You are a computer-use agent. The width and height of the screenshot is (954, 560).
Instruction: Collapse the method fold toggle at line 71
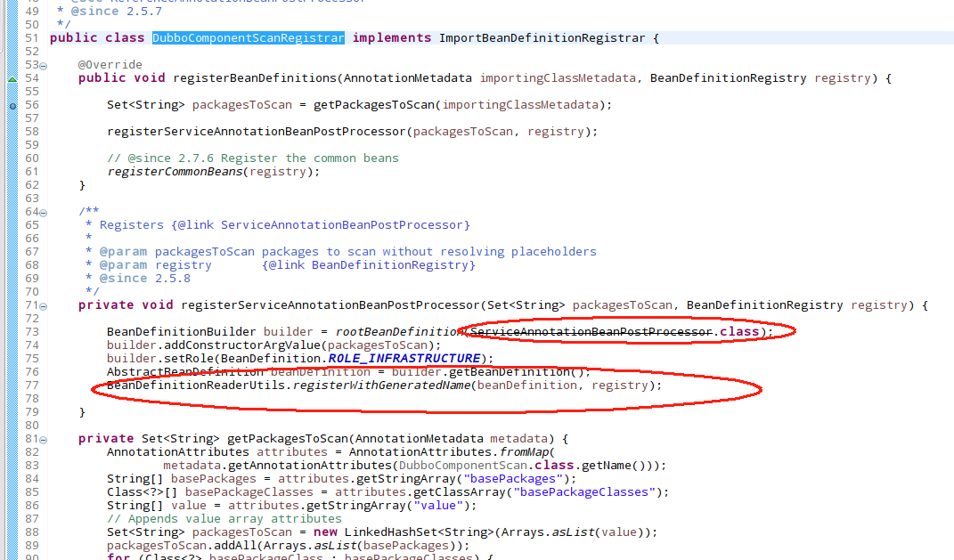43,306
